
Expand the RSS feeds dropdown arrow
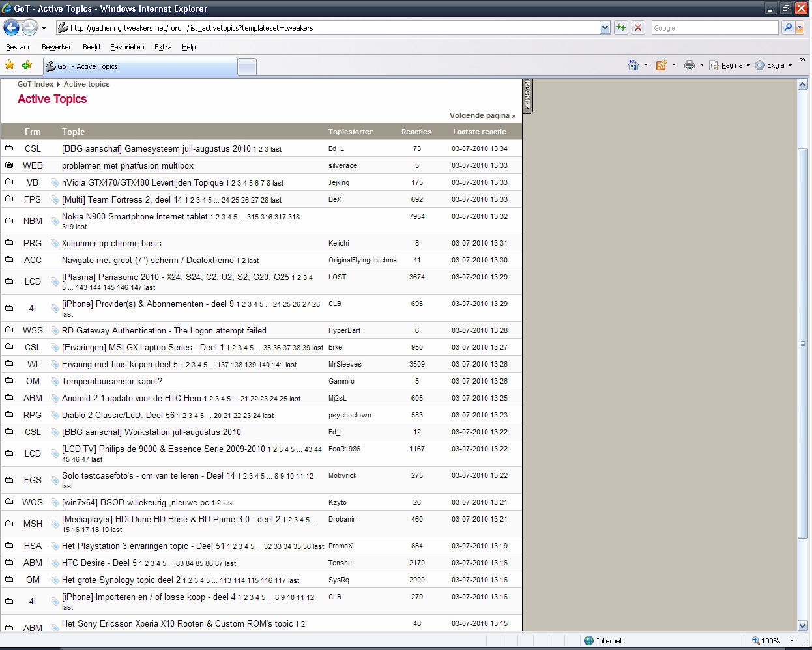(x=674, y=65)
